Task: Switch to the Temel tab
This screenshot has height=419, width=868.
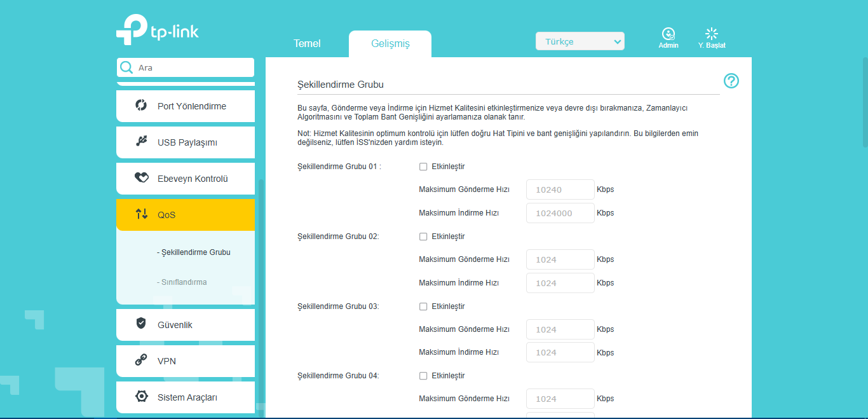Action: pyautogui.click(x=307, y=44)
